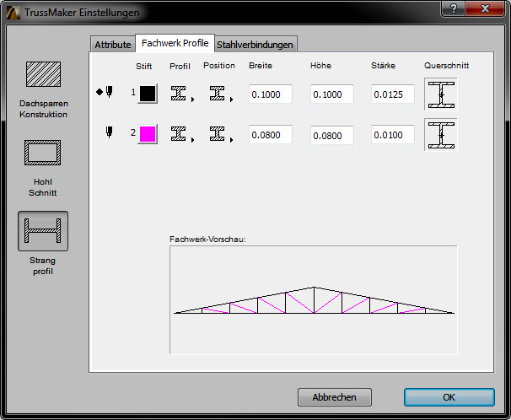Pick the black pen color swatch for Stift 1
The height and width of the screenshot is (420, 511).
[148, 94]
